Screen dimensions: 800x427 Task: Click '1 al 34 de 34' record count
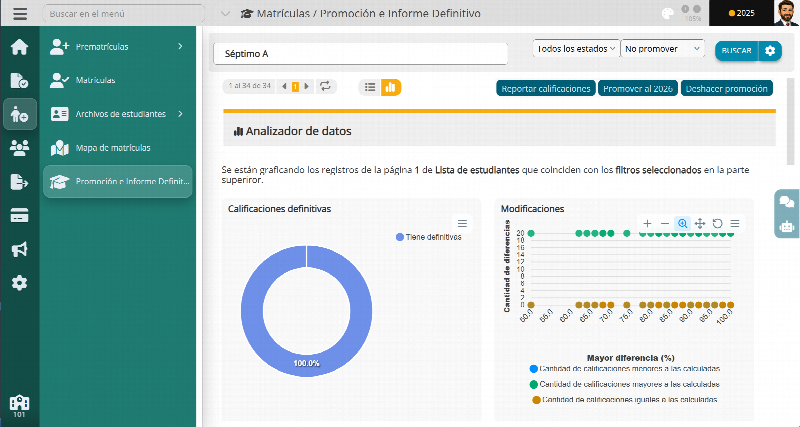click(249, 86)
